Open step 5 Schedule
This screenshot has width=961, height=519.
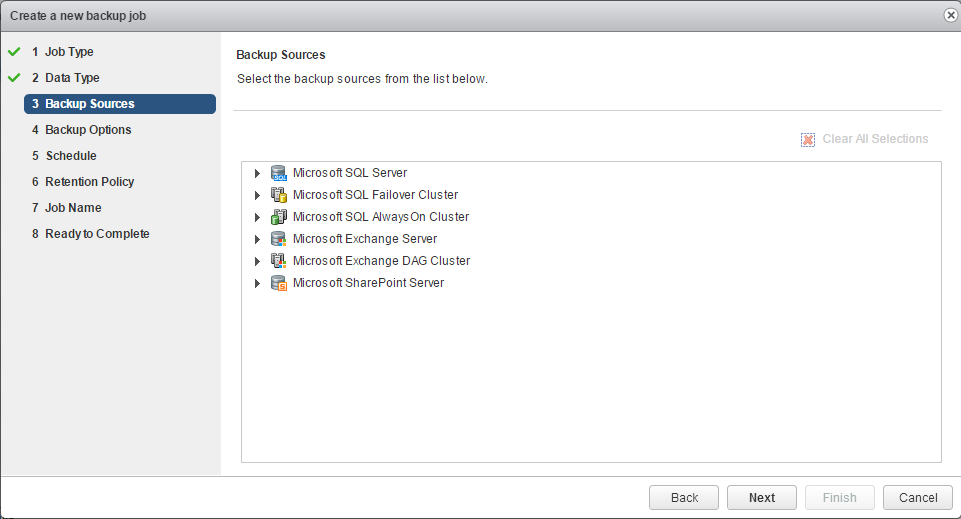point(64,156)
